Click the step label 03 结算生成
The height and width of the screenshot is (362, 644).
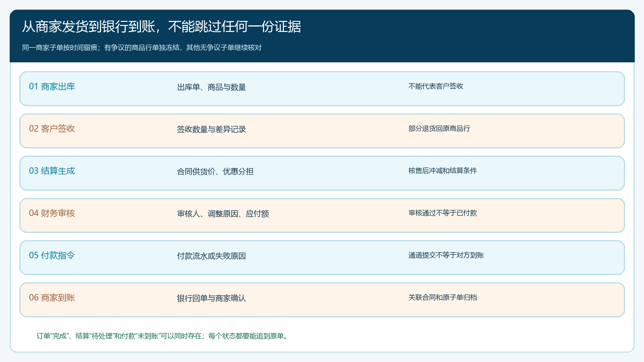coord(52,171)
